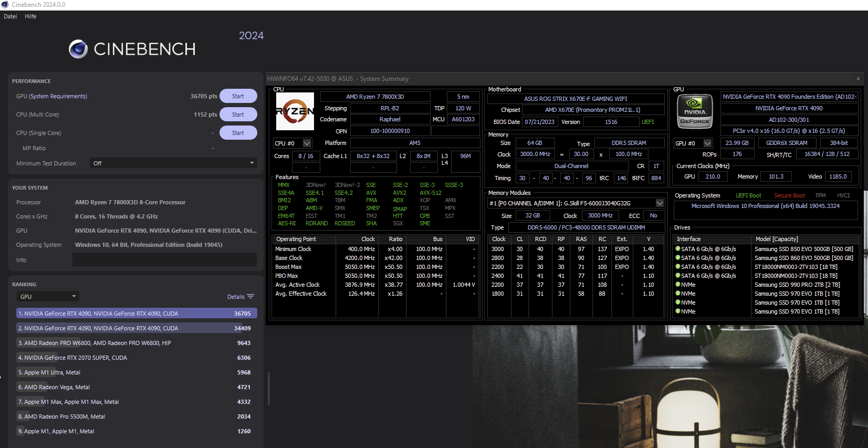
Task: Select ranking entry 9 Apple M1, Metal
Action: click(x=137, y=431)
